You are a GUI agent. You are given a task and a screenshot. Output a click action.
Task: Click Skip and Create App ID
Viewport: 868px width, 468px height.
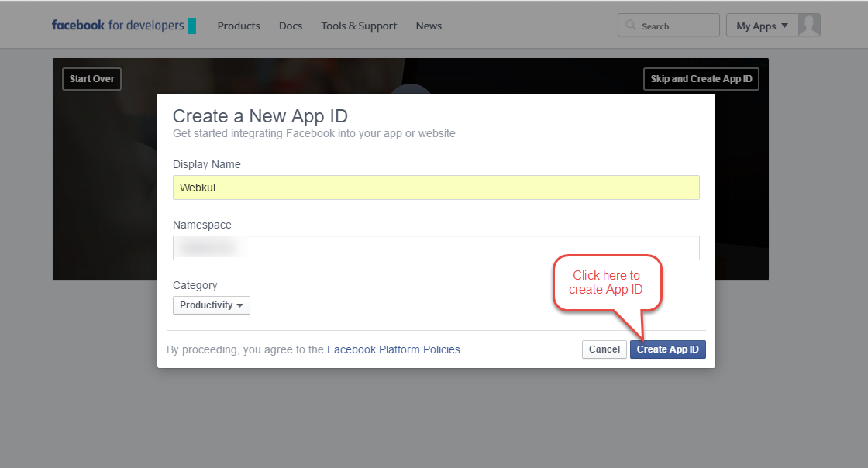tap(702, 79)
